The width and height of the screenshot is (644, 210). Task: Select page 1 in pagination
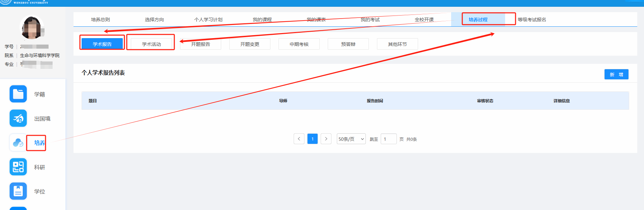point(313,139)
